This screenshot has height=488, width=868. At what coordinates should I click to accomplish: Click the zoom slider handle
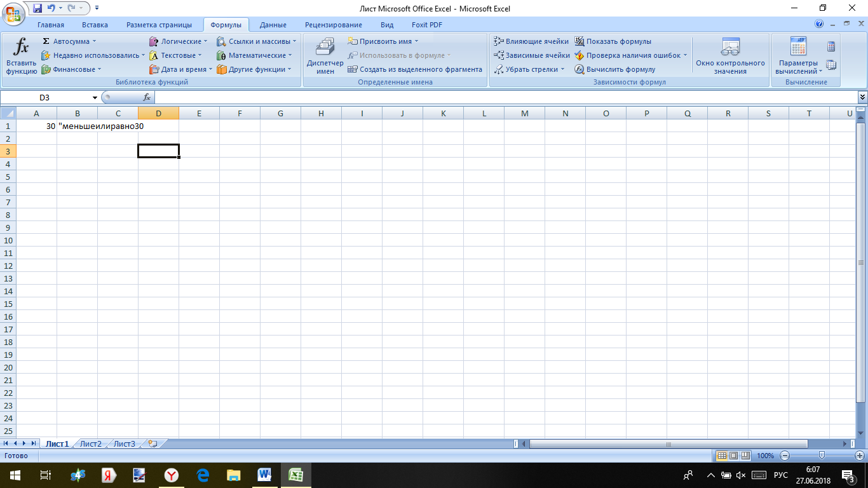pyautogui.click(x=822, y=456)
